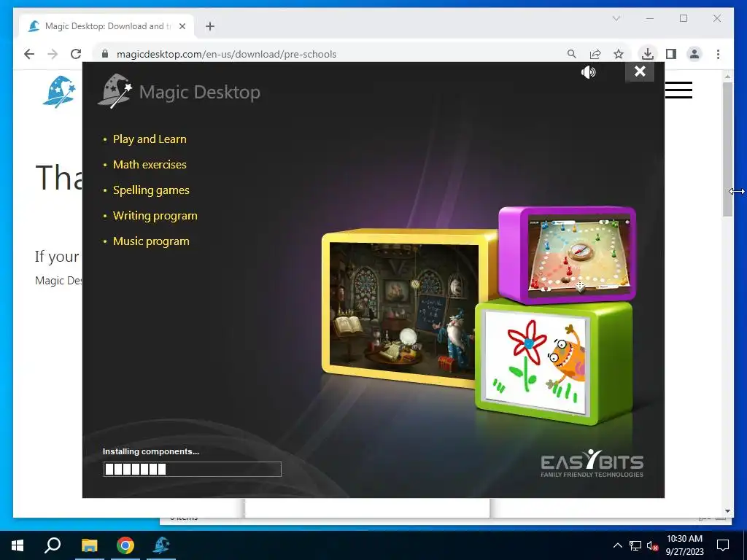Viewport: 747px width, 560px height.
Task: Open the zoom magnifier in address bar
Action: pyautogui.click(x=572, y=54)
